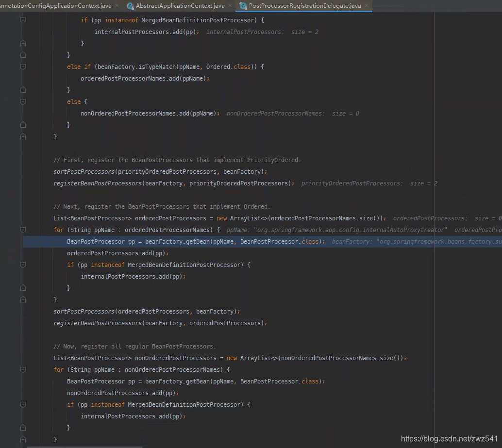Select the PostProcessorRegistrationDelegate.java tab
Viewport: 502px width, 448px height.
(305, 6)
